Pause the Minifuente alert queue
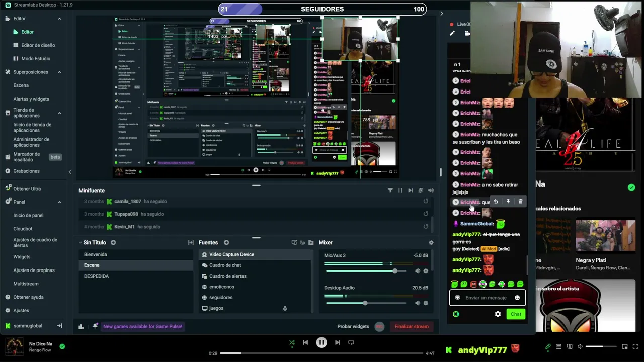 tap(400, 190)
